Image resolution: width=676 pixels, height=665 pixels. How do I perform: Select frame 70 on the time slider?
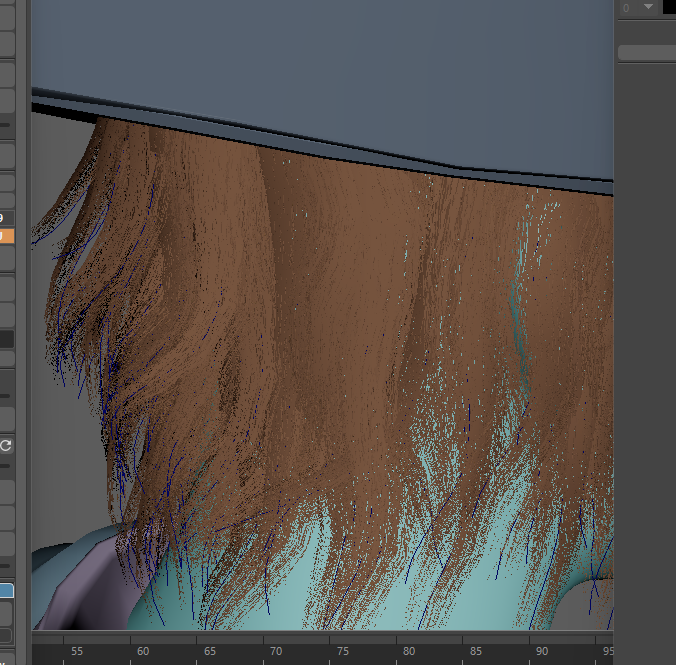[x=274, y=650]
